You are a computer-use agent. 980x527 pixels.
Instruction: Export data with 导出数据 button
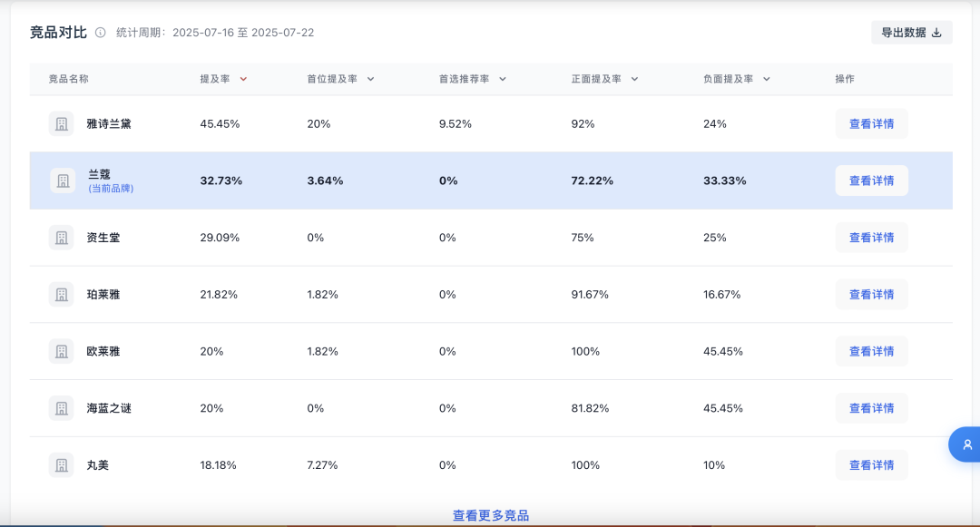[x=911, y=33]
